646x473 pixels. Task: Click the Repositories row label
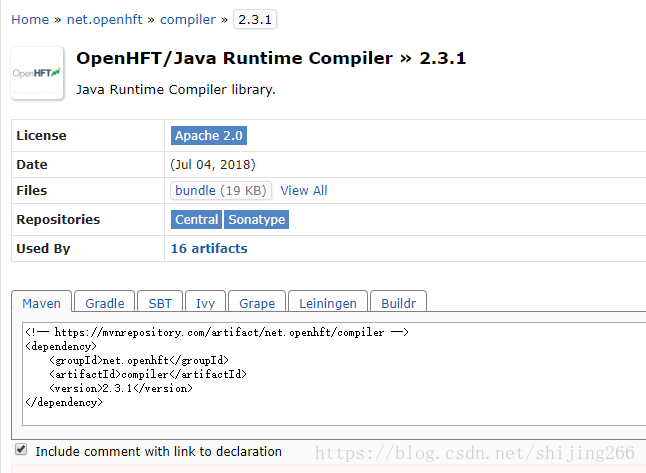pos(58,219)
